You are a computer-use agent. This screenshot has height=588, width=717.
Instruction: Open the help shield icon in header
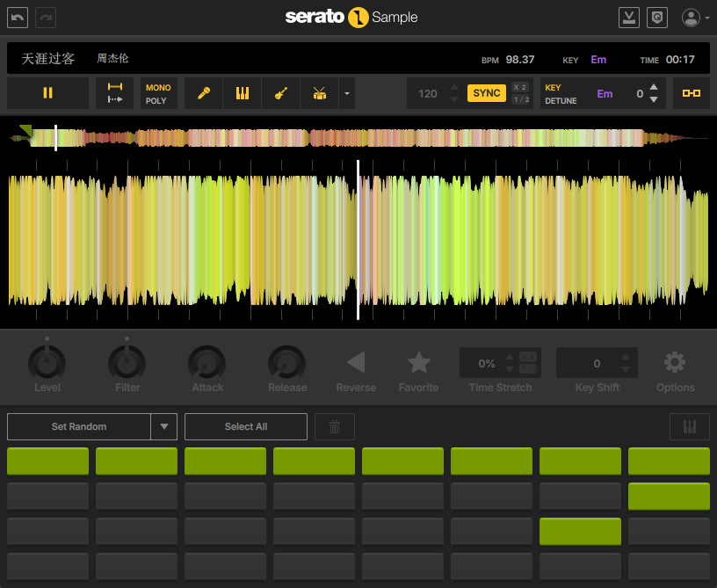click(657, 18)
